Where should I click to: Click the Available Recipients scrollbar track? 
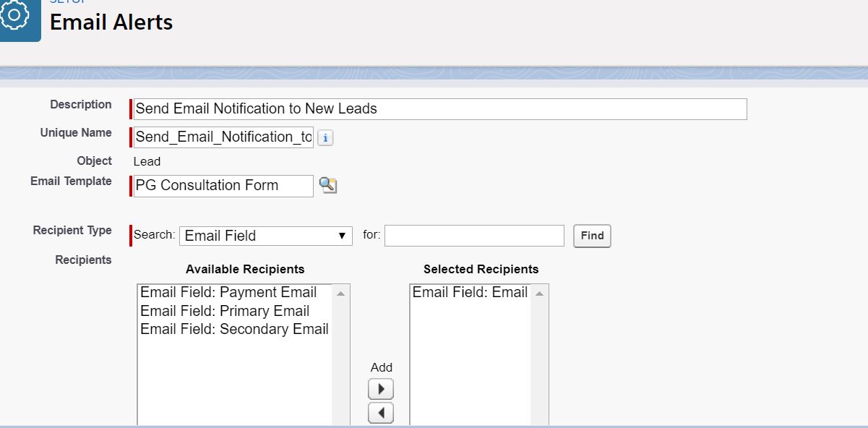click(x=341, y=361)
